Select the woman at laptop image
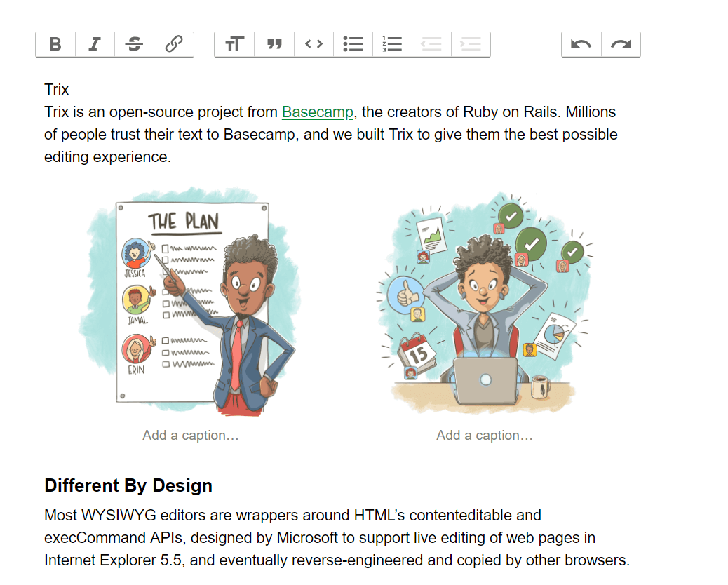The height and width of the screenshot is (585, 728). [x=484, y=302]
